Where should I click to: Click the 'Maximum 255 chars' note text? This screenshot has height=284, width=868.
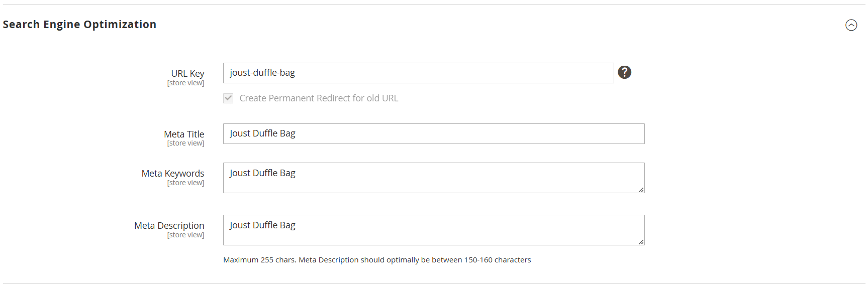[x=377, y=260]
